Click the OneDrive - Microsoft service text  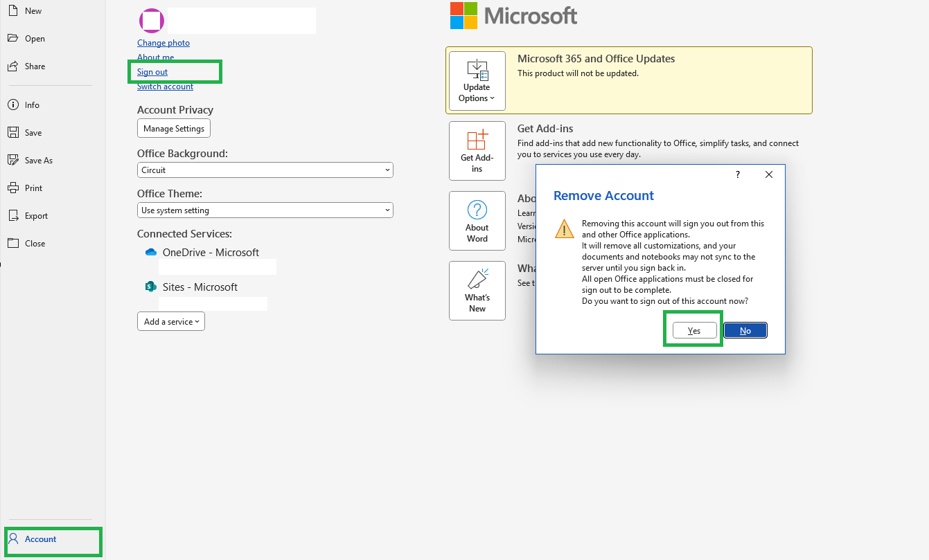tap(211, 253)
